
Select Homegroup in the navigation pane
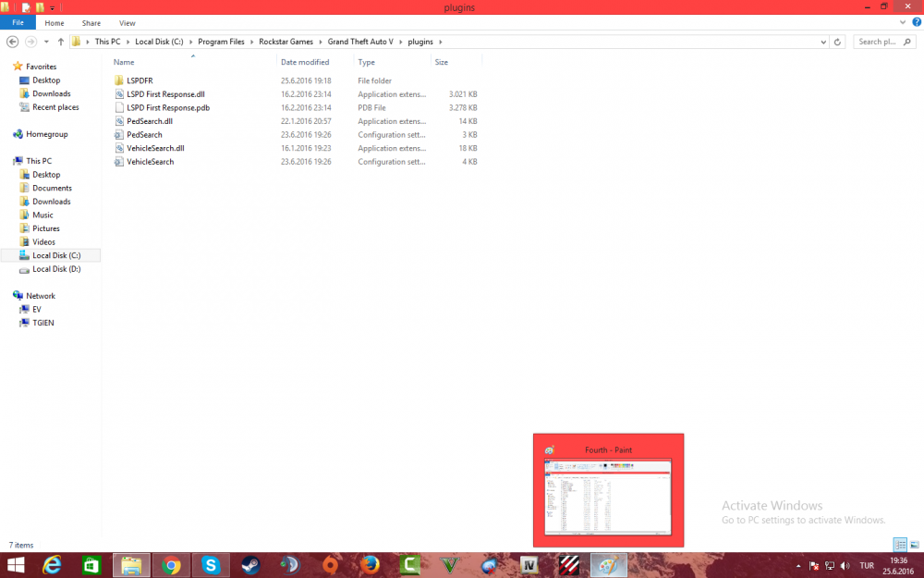pos(46,134)
